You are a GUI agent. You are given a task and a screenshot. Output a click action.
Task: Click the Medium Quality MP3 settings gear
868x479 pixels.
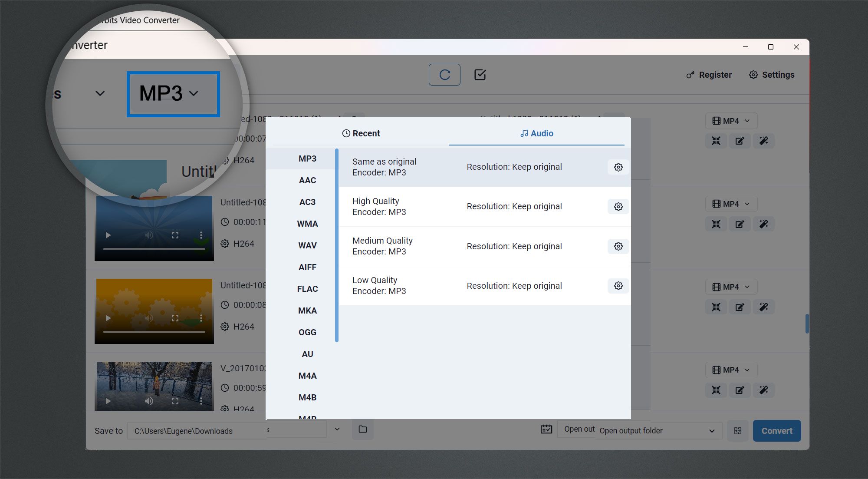coord(618,246)
